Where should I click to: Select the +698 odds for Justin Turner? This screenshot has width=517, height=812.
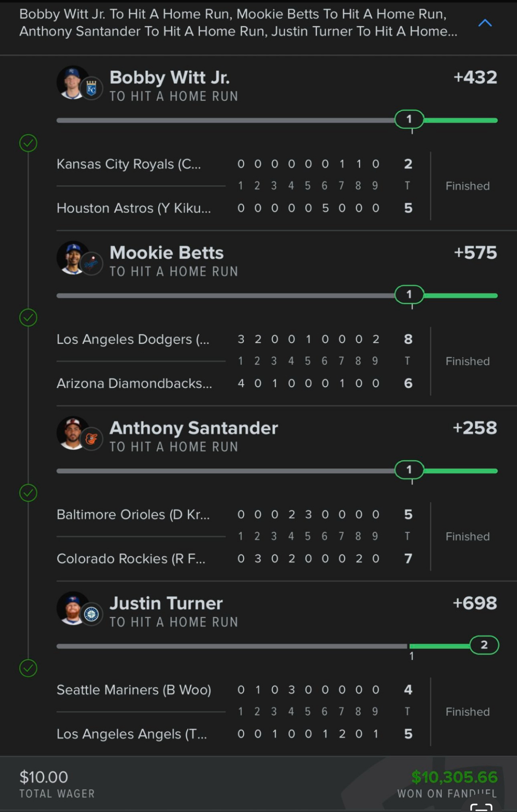pos(475,603)
